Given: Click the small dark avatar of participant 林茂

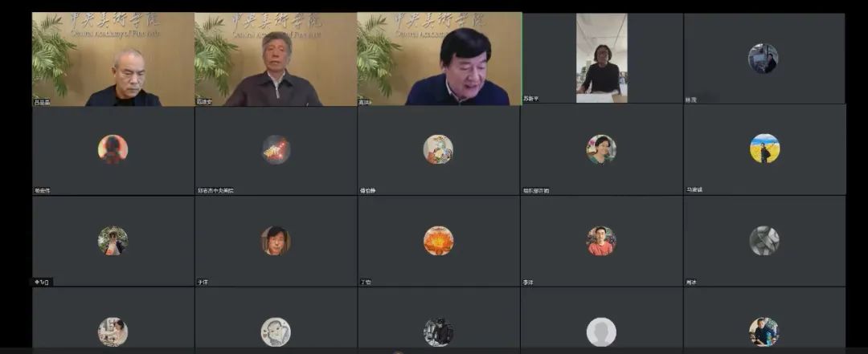Looking at the screenshot, I should [x=764, y=59].
